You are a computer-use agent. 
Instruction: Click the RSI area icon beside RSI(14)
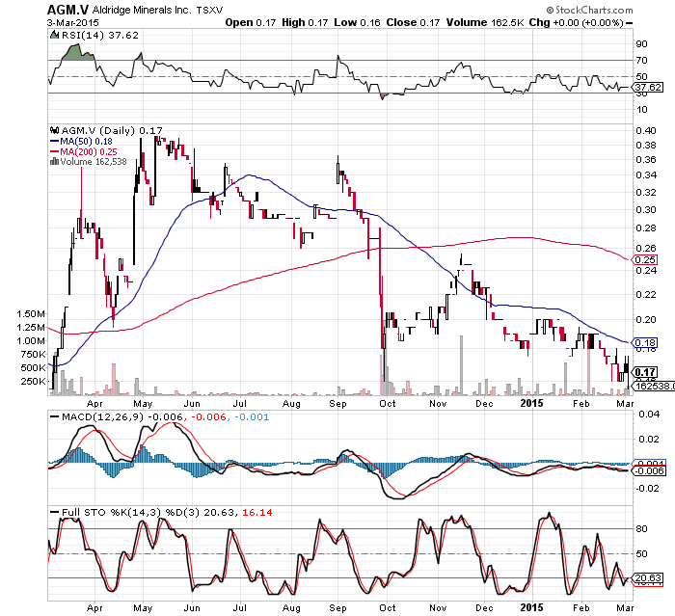[x=55, y=35]
